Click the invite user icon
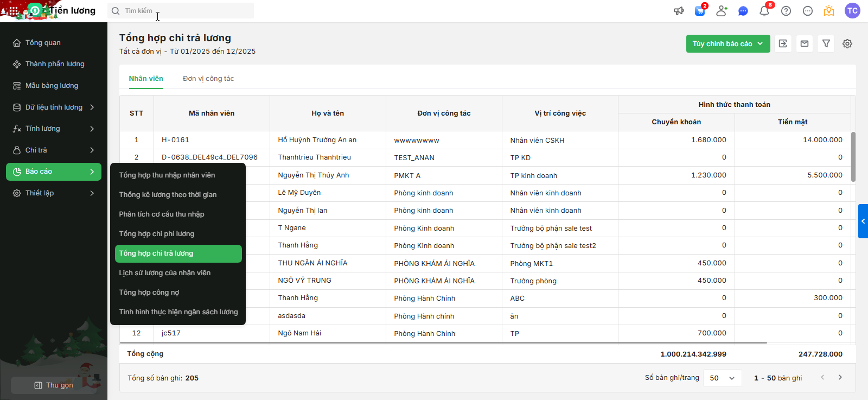The image size is (868, 400). 722,11
